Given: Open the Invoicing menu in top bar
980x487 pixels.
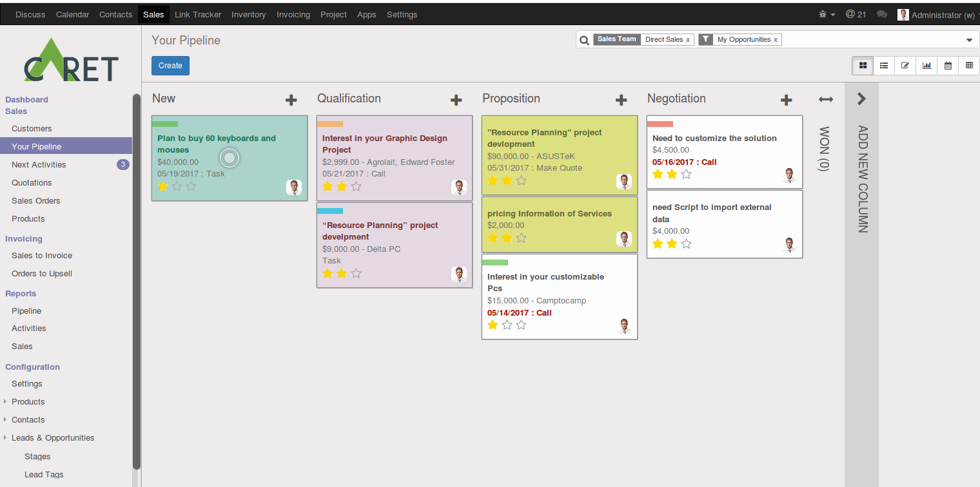Looking at the screenshot, I should pyautogui.click(x=293, y=14).
